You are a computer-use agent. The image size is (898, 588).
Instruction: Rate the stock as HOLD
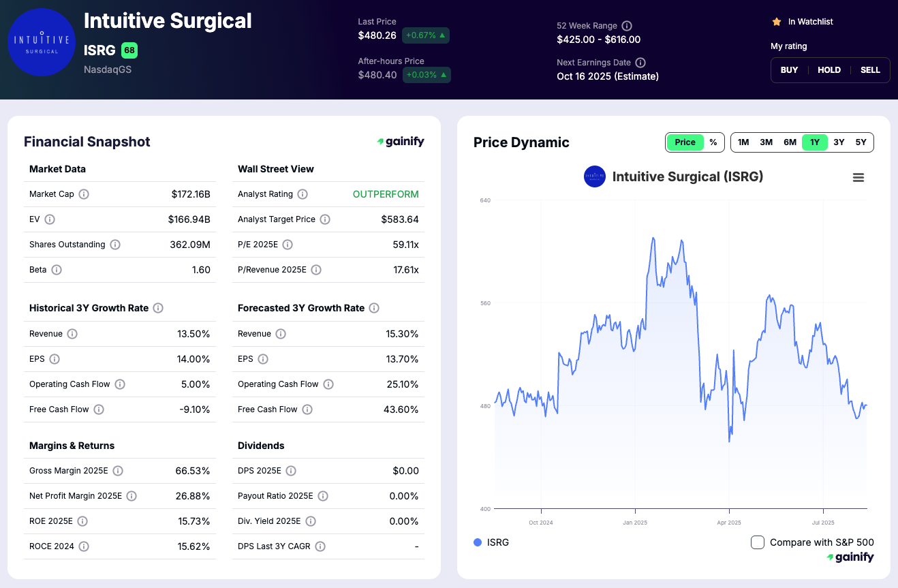[829, 70]
